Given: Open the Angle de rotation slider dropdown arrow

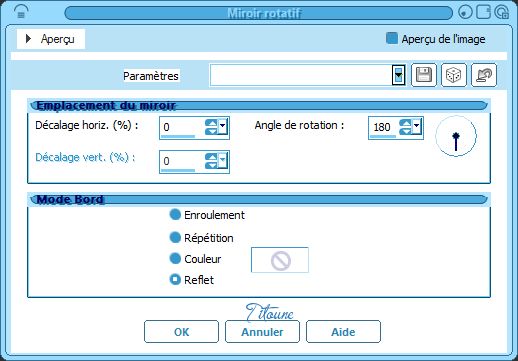Looking at the screenshot, I should [417, 127].
